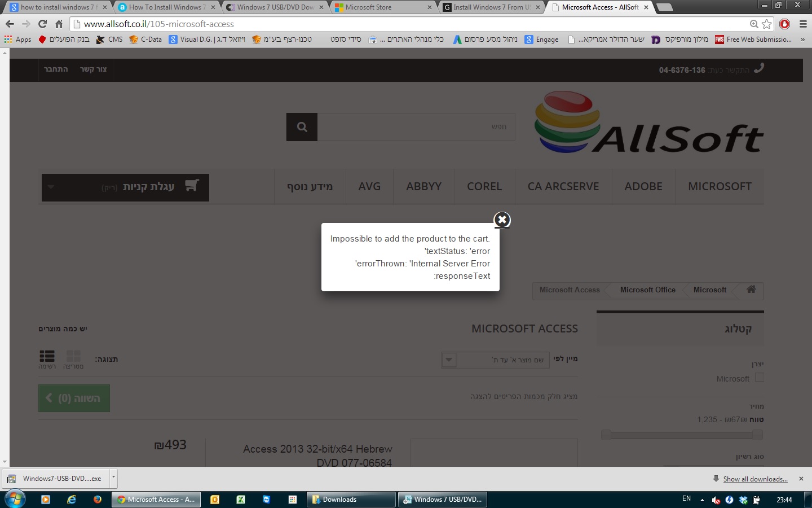Screen dimensions: 812x508
Task: Open the ADOBE menu category
Action: [643, 186]
